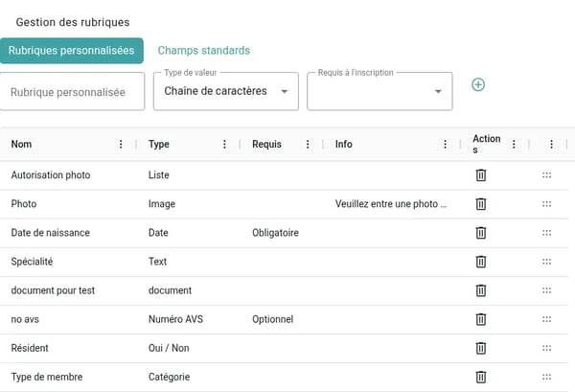Click the Catégorie type cell
Viewport: 575px width, 392px height.
tap(169, 377)
